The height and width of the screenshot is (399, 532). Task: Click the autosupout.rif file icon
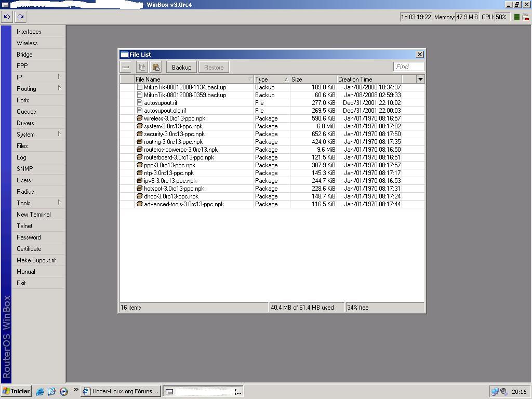139,102
